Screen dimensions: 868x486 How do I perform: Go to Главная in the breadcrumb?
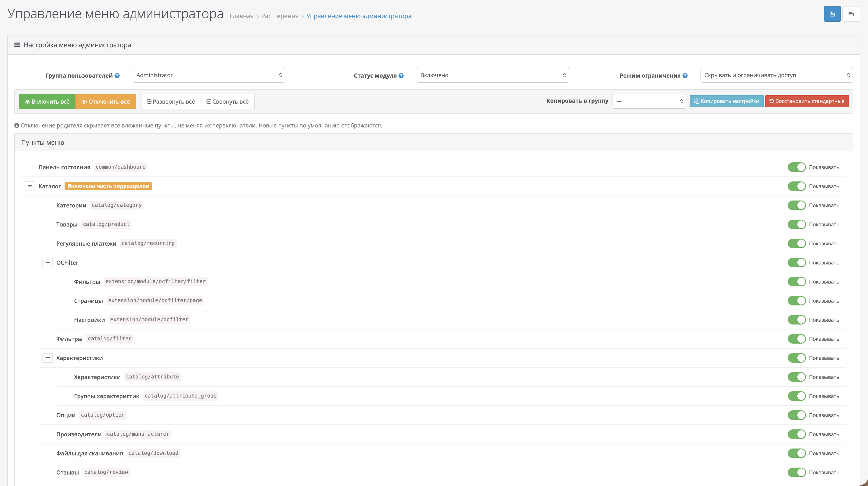tap(241, 16)
